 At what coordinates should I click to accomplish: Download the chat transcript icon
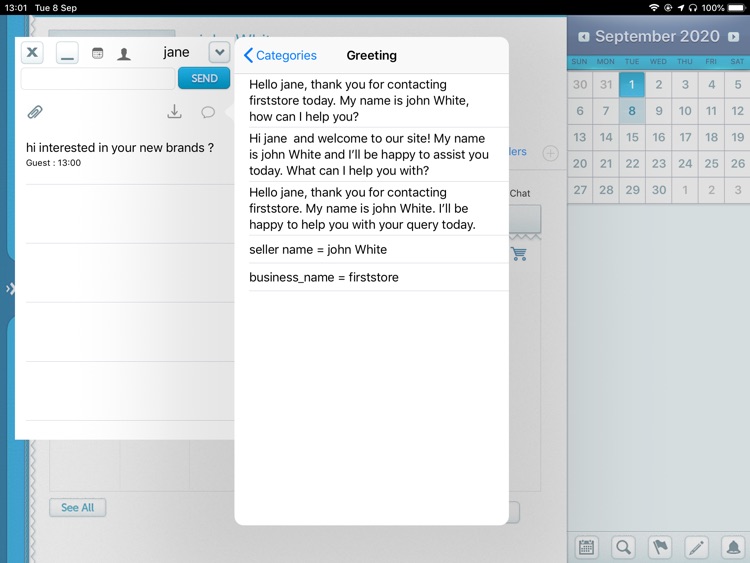175,111
